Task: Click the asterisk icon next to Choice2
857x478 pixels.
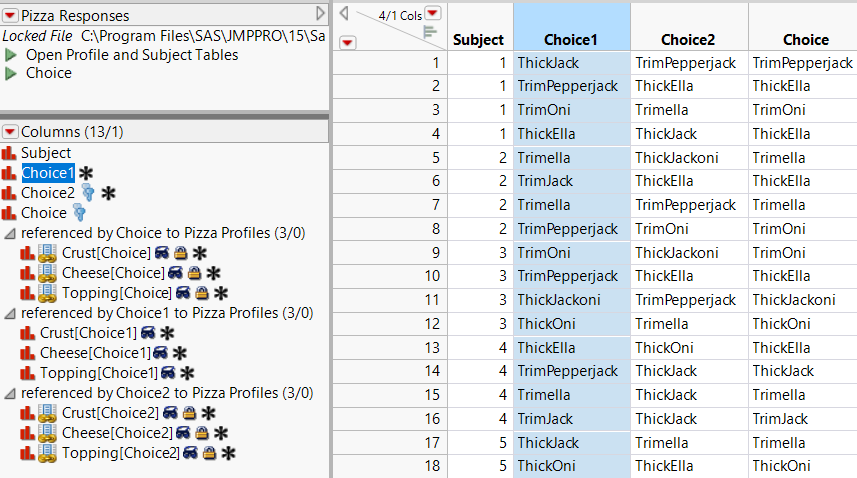Action: [108, 193]
